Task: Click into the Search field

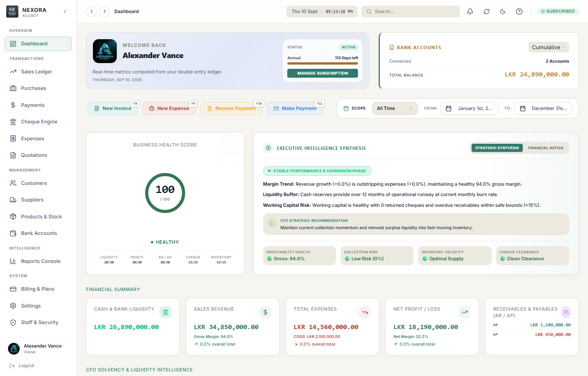Action: [411, 12]
